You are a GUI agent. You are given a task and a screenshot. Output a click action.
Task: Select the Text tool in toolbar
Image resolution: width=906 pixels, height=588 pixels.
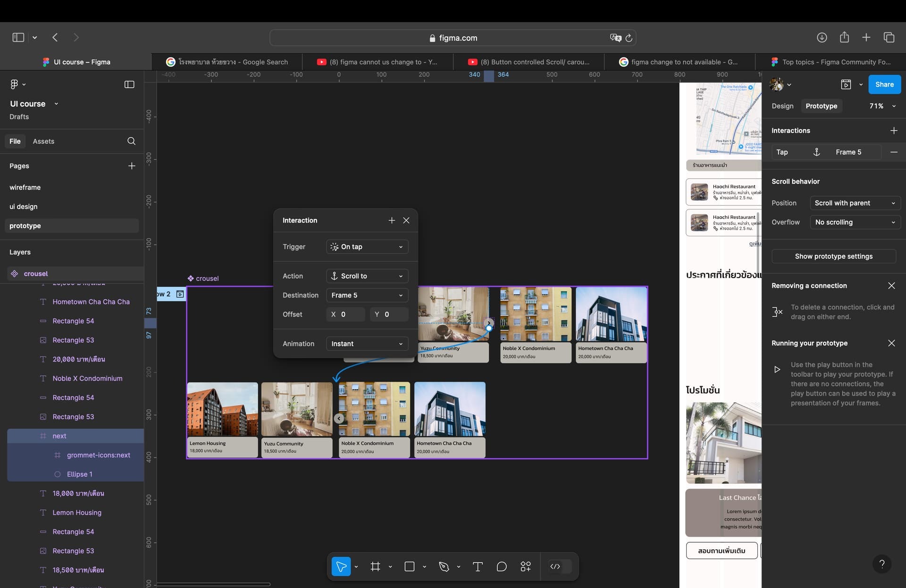(x=478, y=566)
